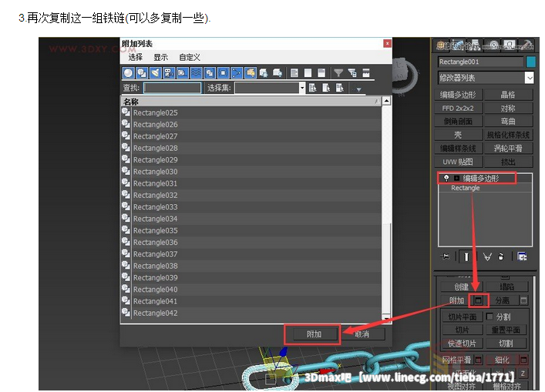Select Rectangle033 in the list
The width and height of the screenshot is (545, 392).
155,207
